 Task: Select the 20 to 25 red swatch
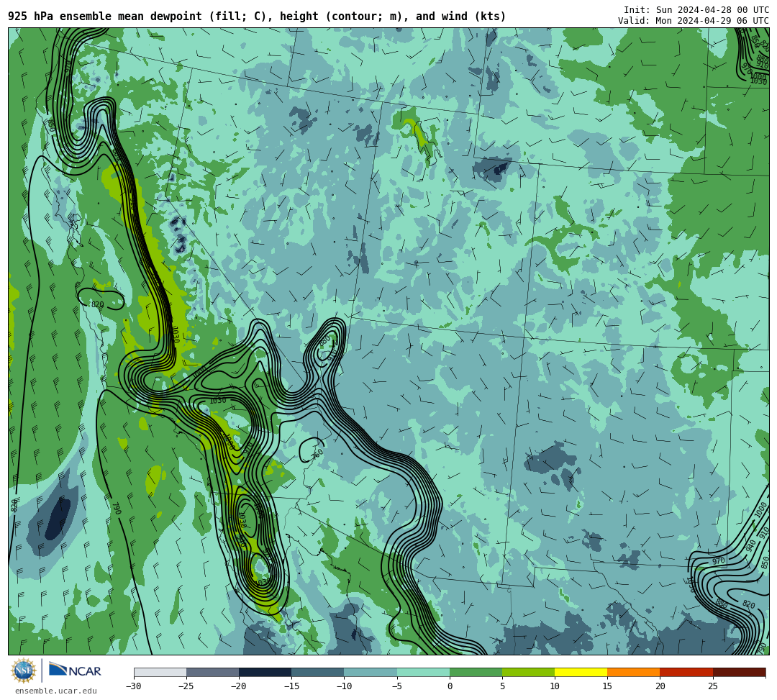[686, 672]
